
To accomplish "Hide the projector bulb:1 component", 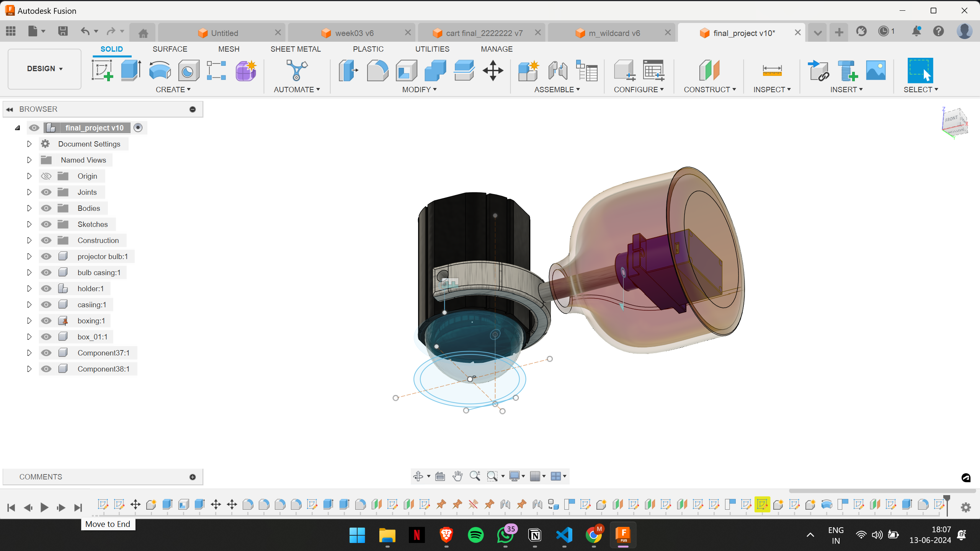I will (x=46, y=256).
